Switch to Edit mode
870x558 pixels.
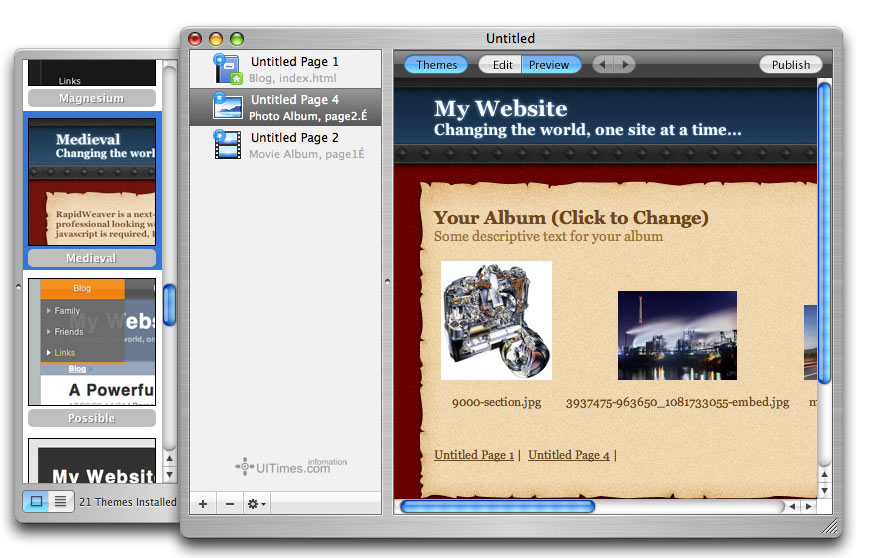point(502,65)
